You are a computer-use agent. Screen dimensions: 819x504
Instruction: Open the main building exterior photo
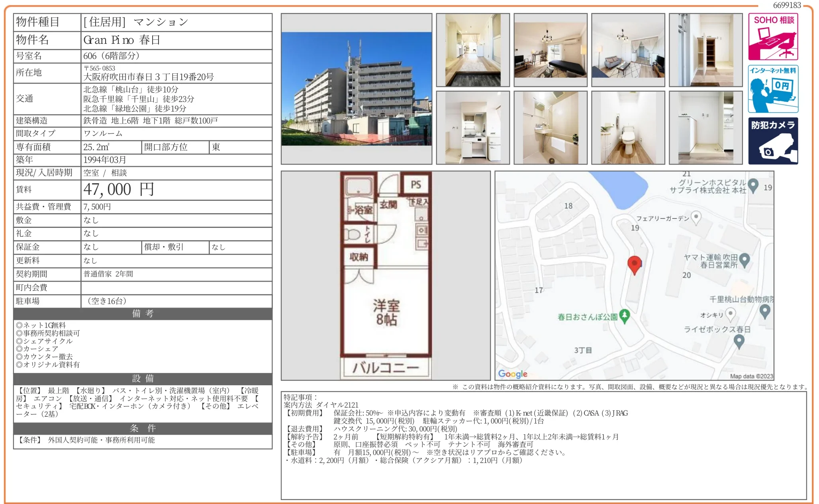(356, 88)
